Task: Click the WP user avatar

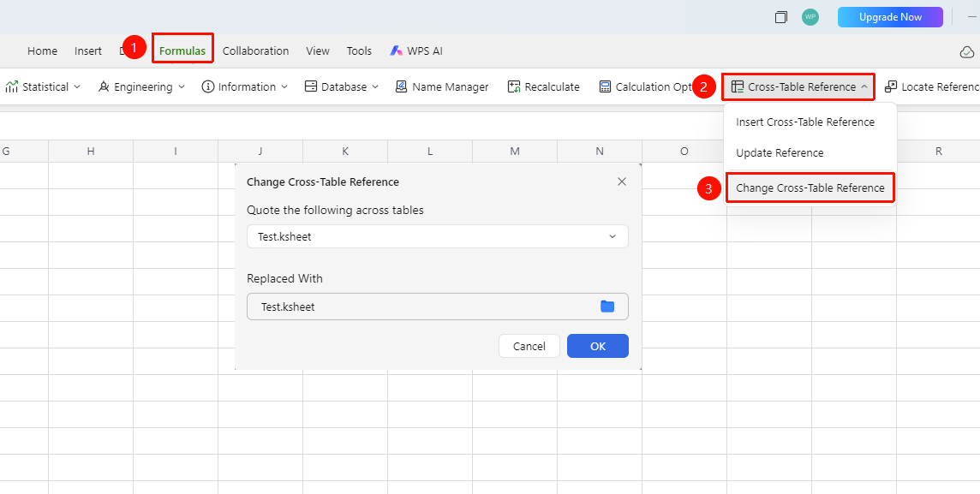Action: point(810,17)
